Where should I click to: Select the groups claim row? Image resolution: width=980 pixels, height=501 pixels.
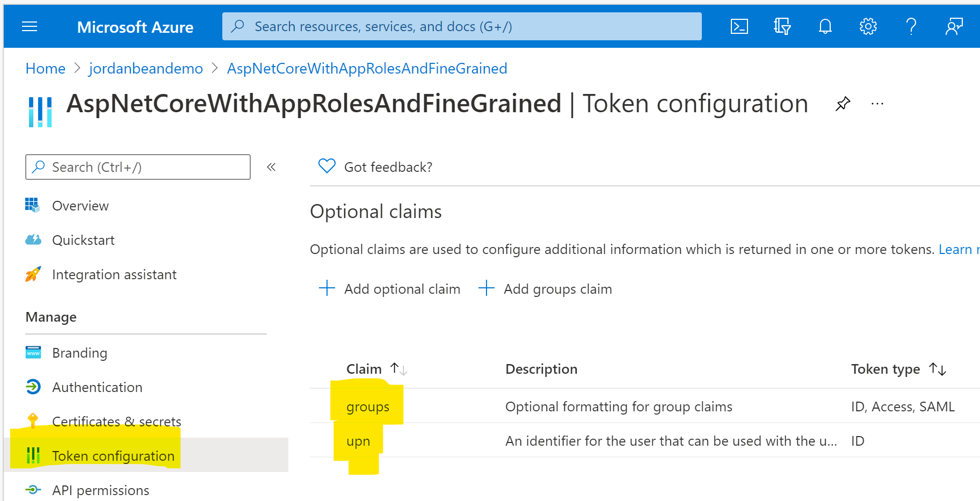[645, 406]
